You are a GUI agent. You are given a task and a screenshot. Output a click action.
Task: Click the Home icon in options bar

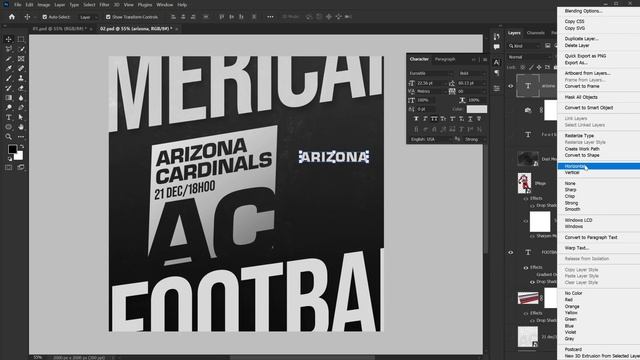tap(11, 17)
